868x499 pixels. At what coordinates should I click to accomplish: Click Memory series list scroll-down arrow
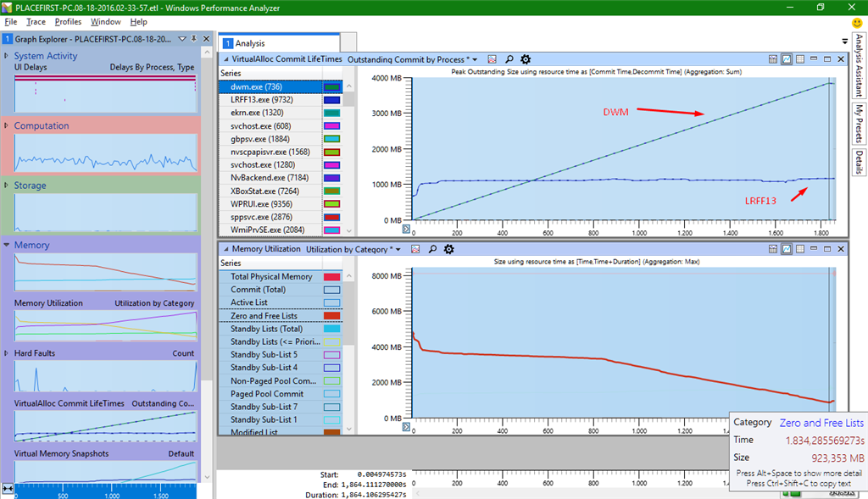(348, 429)
